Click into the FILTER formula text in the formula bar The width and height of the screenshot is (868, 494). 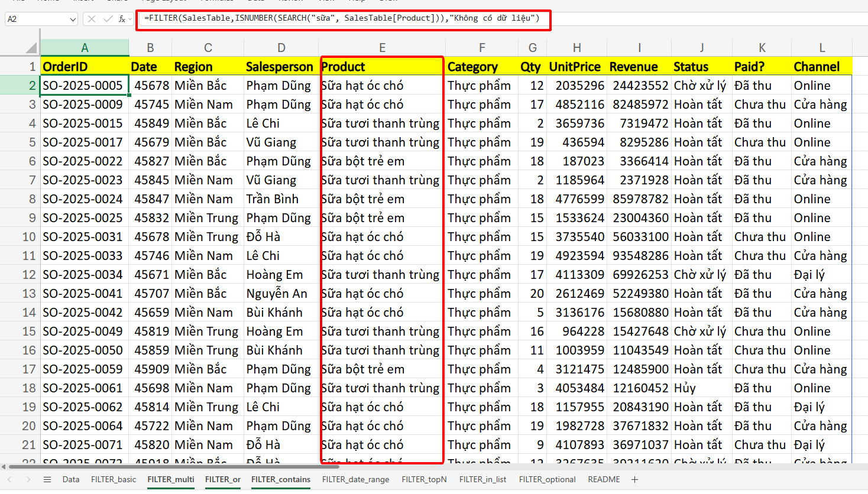342,18
